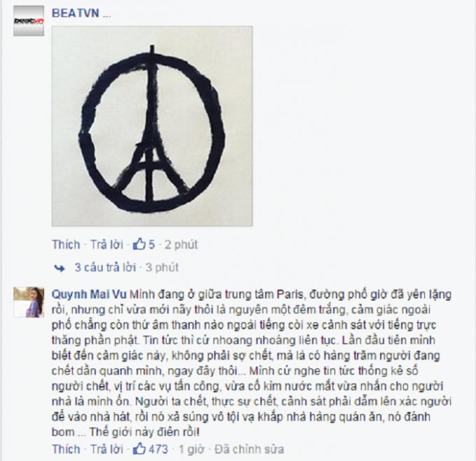The height and width of the screenshot is (461, 476).
Task: Click the thumbs-up icon showing 5 likes
Action: 139,244
